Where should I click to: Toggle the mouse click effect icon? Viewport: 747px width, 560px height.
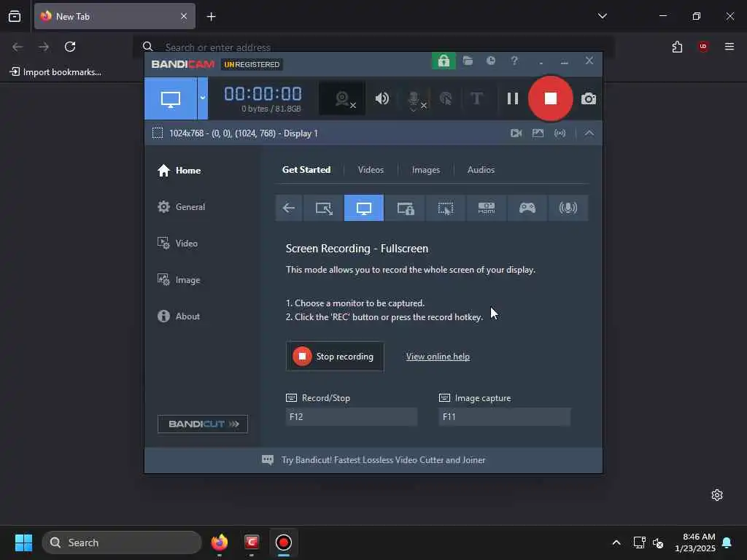pyautogui.click(x=446, y=98)
